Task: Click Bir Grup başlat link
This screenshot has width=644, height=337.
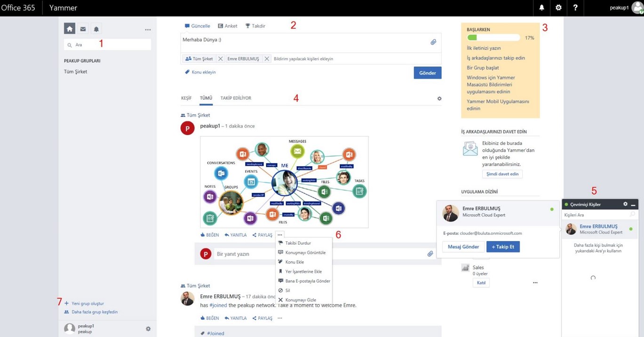Action: 482,68
